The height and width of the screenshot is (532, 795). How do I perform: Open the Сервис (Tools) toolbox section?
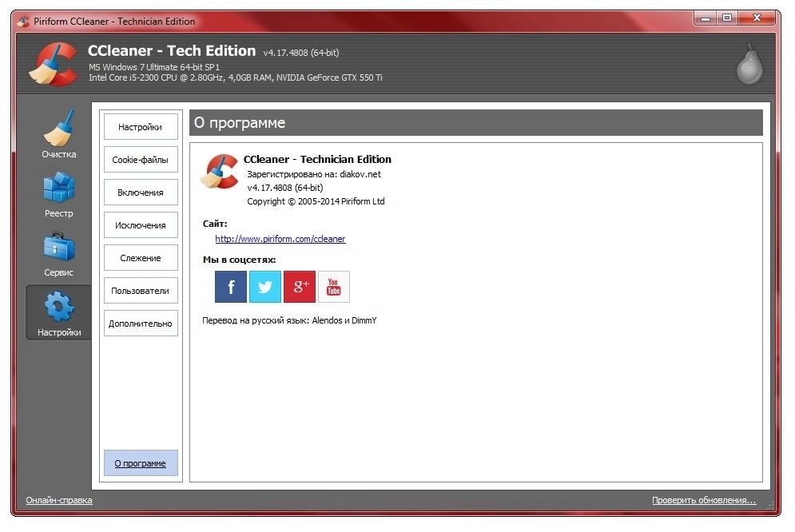(x=59, y=254)
